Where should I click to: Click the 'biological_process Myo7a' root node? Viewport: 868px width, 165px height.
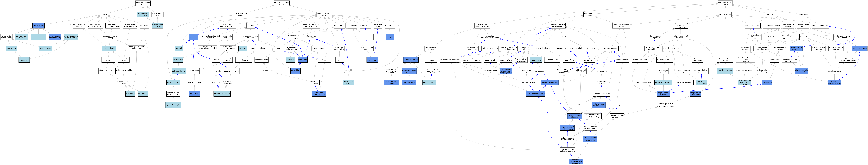tap(725, 3)
